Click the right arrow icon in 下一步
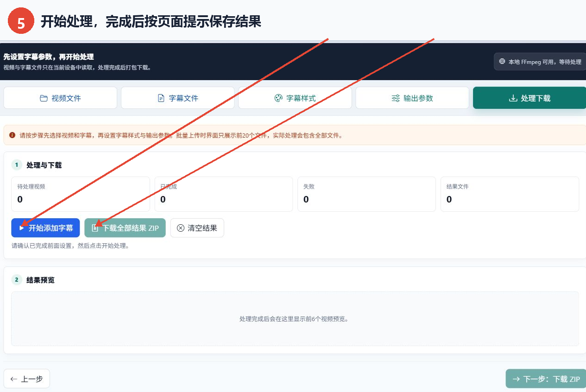This screenshot has width=586, height=392. [x=516, y=379]
